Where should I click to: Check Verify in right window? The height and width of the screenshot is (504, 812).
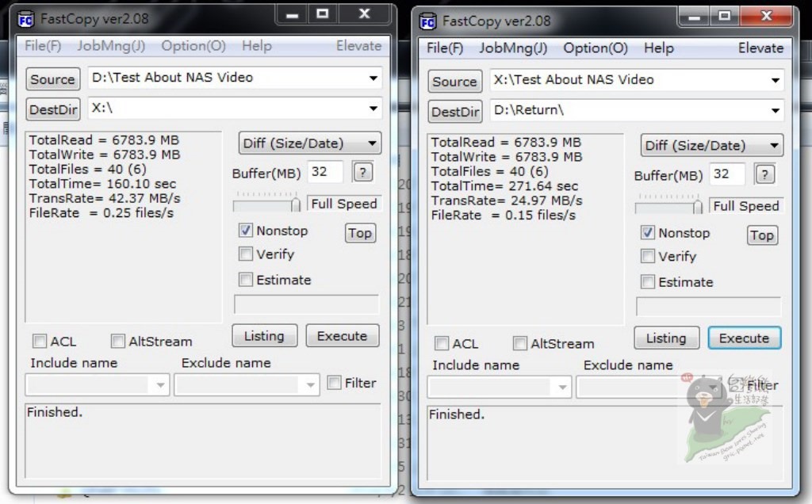pos(648,256)
